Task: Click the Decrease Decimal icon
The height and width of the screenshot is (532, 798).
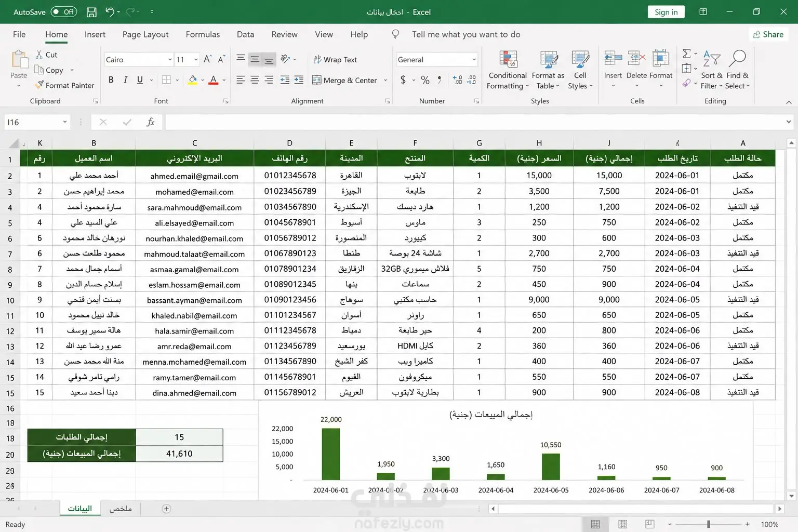Action: point(472,80)
